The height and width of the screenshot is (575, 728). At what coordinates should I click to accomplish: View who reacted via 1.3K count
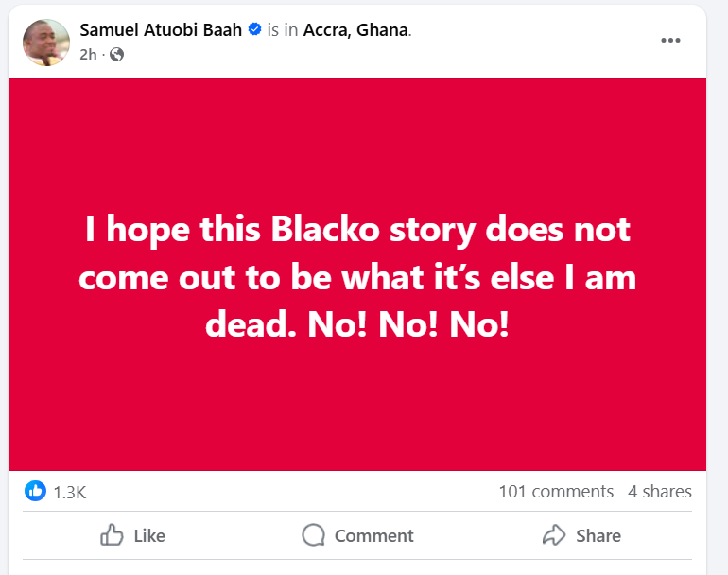point(70,492)
